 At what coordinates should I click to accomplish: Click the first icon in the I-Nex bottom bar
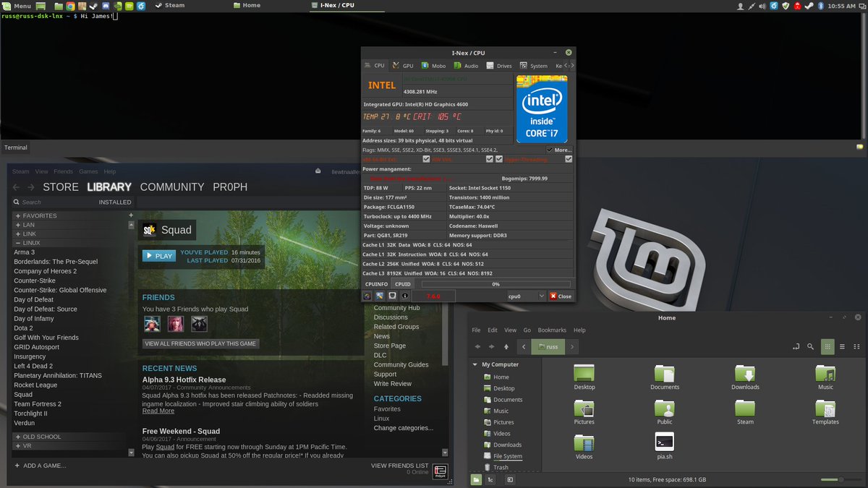(x=367, y=296)
